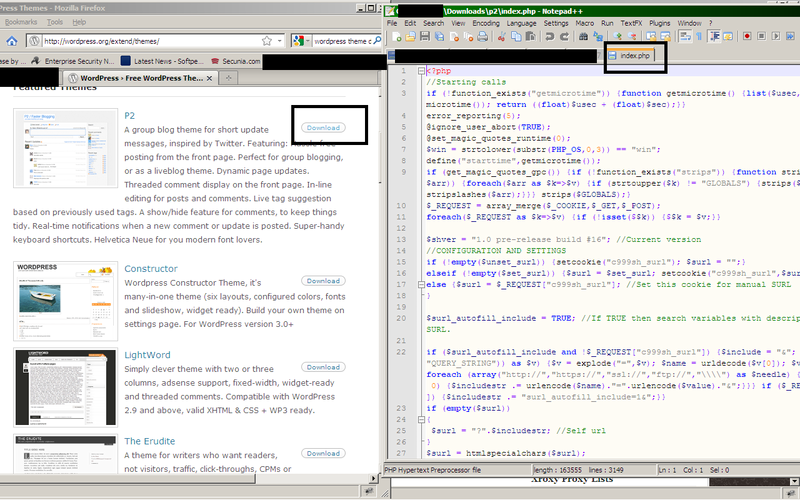800x500 pixels.
Task: Close the WordPress Free Themes tab
Action: click(x=210, y=78)
